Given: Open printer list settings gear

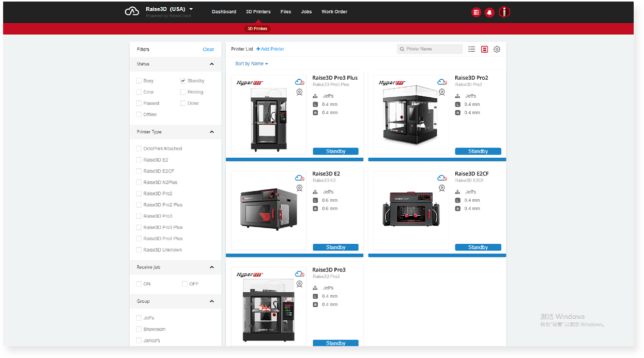Looking at the screenshot, I should pos(497,49).
